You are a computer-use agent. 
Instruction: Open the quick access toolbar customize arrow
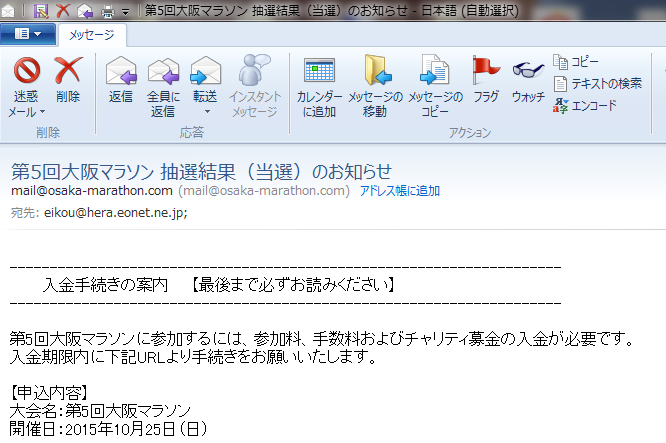tap(125, 11)
